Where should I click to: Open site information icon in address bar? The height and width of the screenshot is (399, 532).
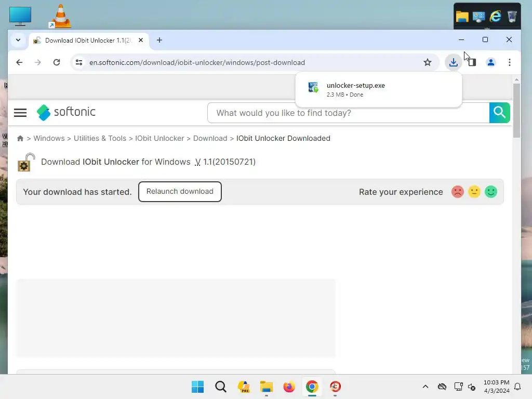[79, 62]
